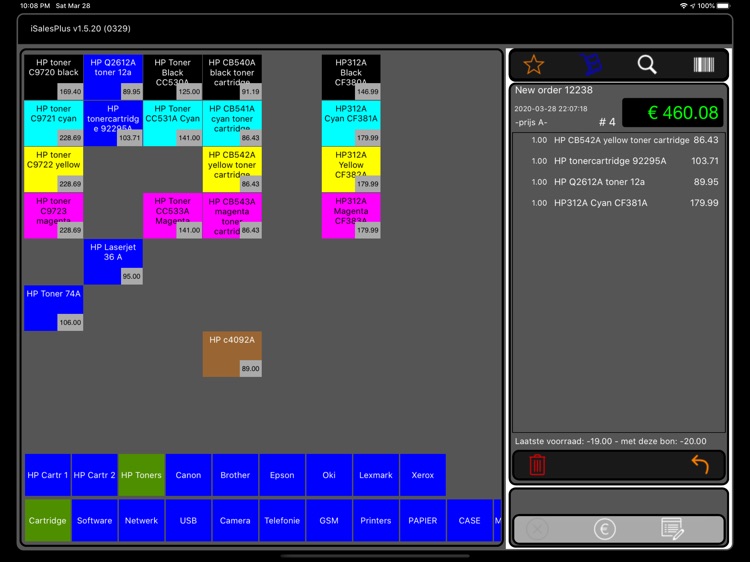Switch to the Printers category
The height and width of the screenshot is (562, 750).
[375, 520]
